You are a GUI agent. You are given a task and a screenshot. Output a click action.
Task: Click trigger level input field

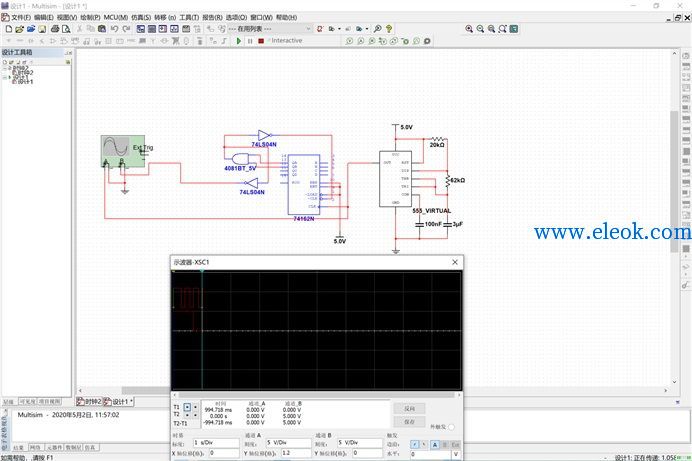tap(430, 454)
